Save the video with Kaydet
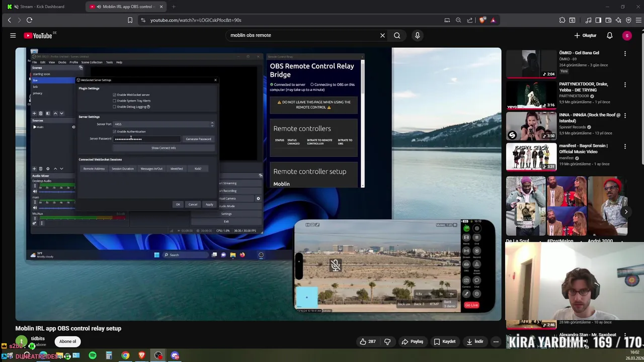The image size is (644, 362). point(444,341)
